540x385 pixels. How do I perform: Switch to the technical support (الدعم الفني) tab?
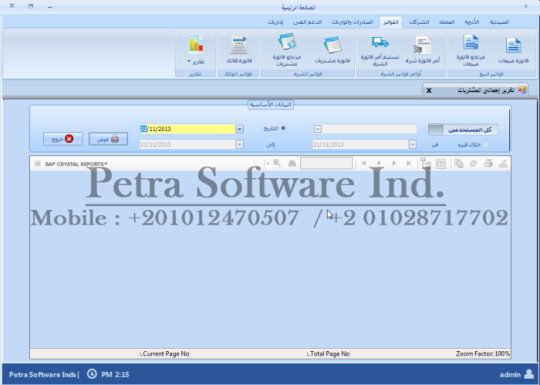pos(307,22)
